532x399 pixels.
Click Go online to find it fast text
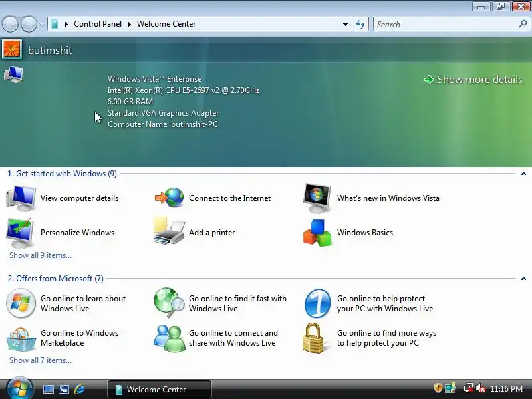tap(237, 303)
